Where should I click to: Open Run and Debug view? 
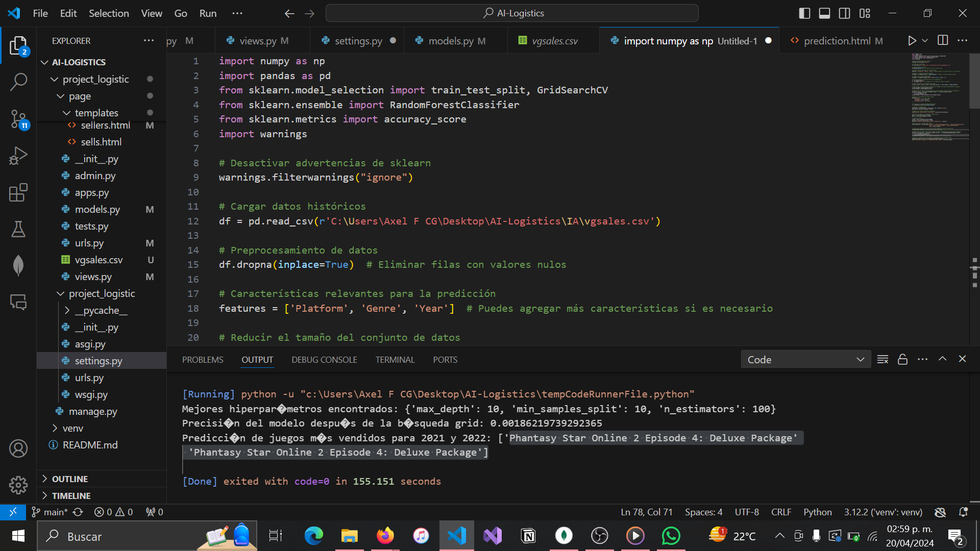coord(18,156)
